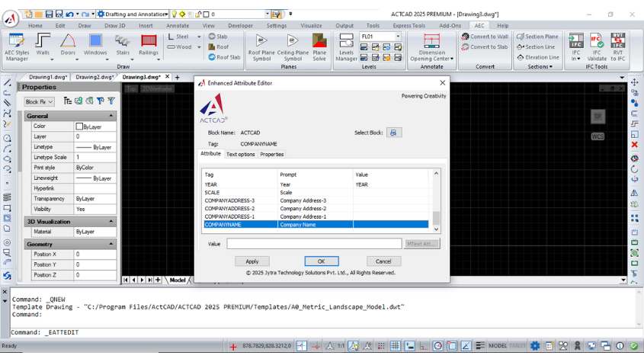Toggle the grid display in status bar
644x362 pixels.
395,346
